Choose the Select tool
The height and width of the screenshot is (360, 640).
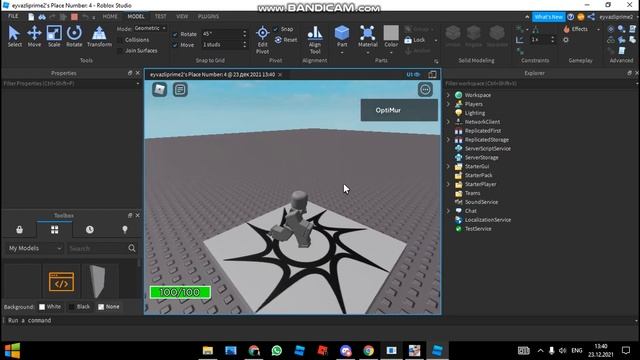(14, 36)
